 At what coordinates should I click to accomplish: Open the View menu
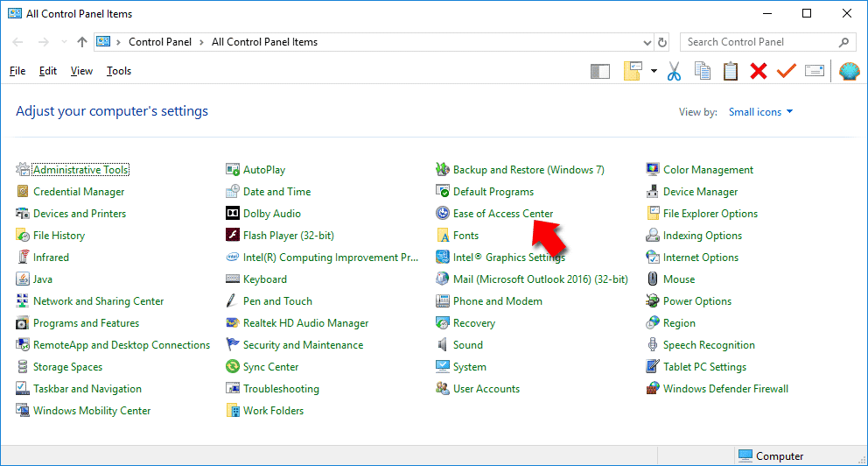(81, 71)
